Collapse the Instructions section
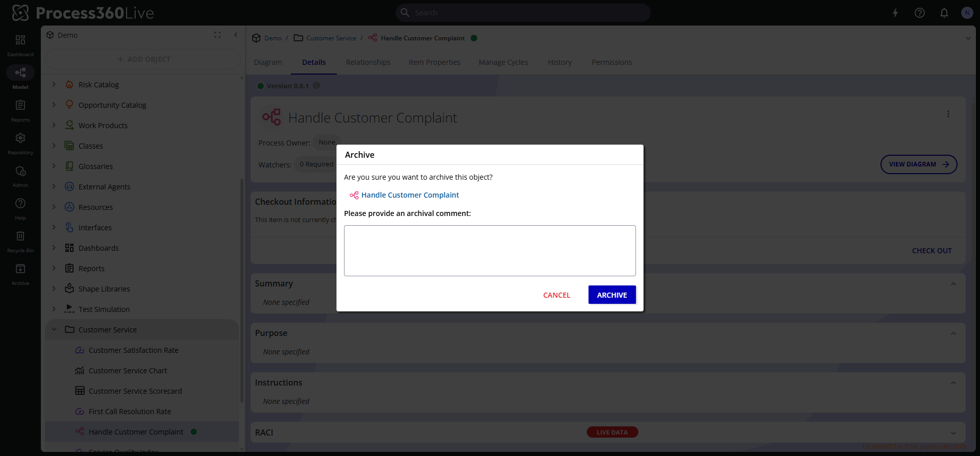This screenshot has height=456, width=980. click(x=953, y=383)
